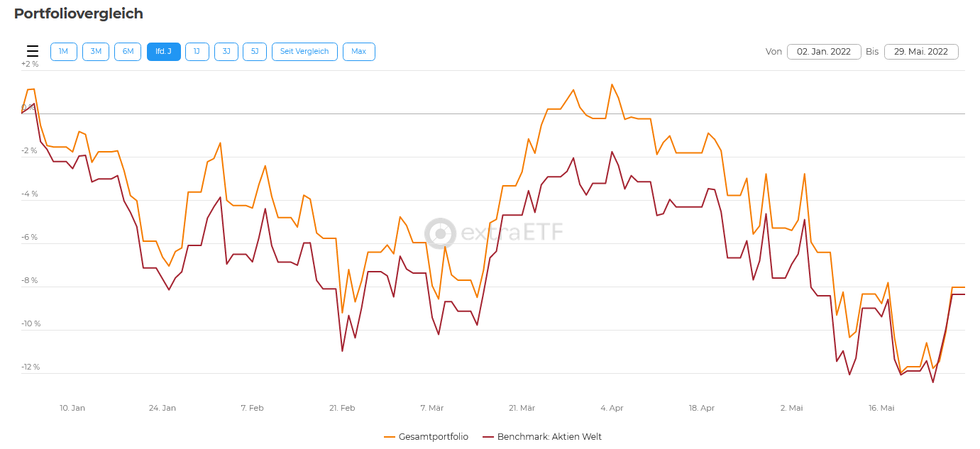Click the 21. Feb axis label
The width and height of the screenshot is (980, 449).
342,408
